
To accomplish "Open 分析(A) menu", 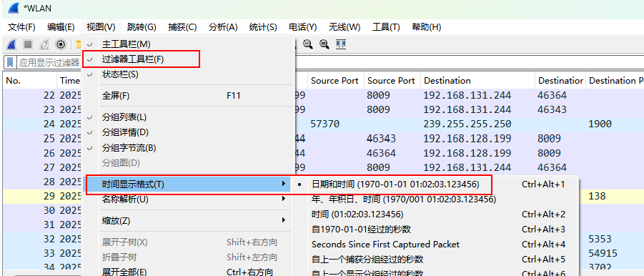I will [x=223, y=27].
